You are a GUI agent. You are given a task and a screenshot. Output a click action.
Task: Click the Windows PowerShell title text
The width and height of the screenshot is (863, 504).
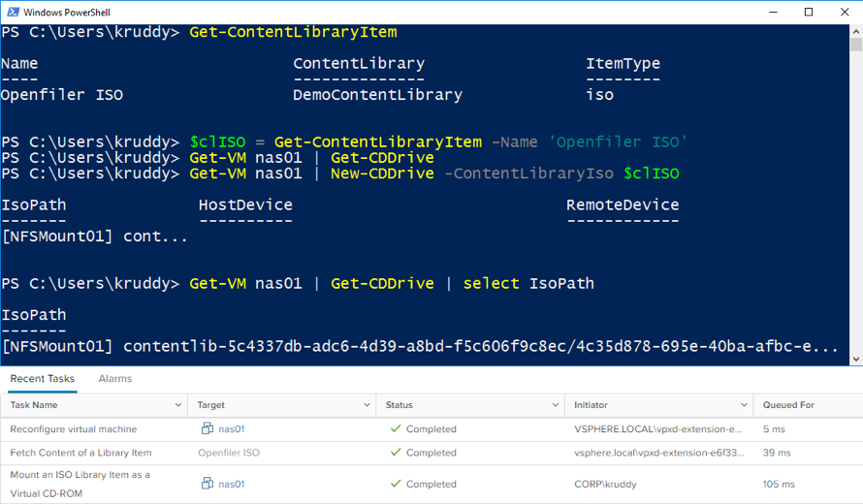click(67, 12)
